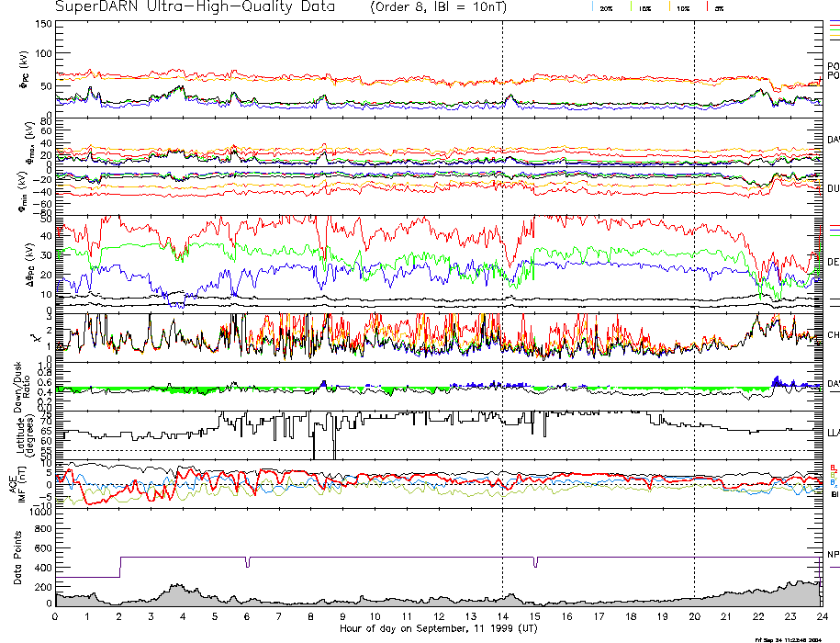The width and height of the screenshot is (840, 643).
Task: Click the purple data points dip at hour 15
Action: point(535,563)
